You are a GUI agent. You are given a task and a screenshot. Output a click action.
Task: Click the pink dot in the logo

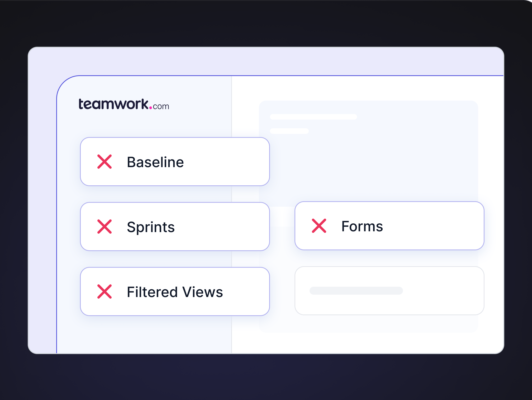150,107
